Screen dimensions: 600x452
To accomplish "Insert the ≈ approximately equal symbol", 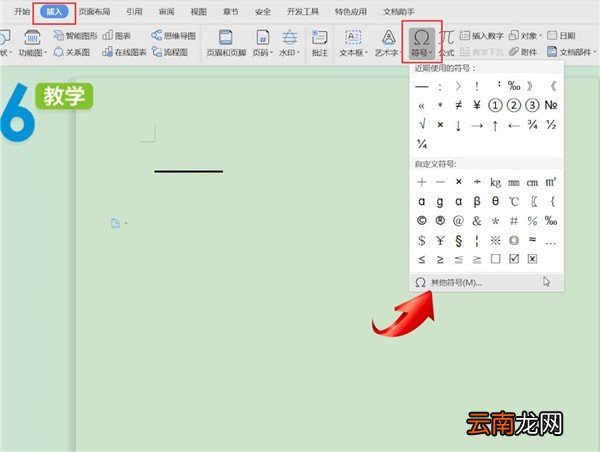I will click(x=532, y=239).
